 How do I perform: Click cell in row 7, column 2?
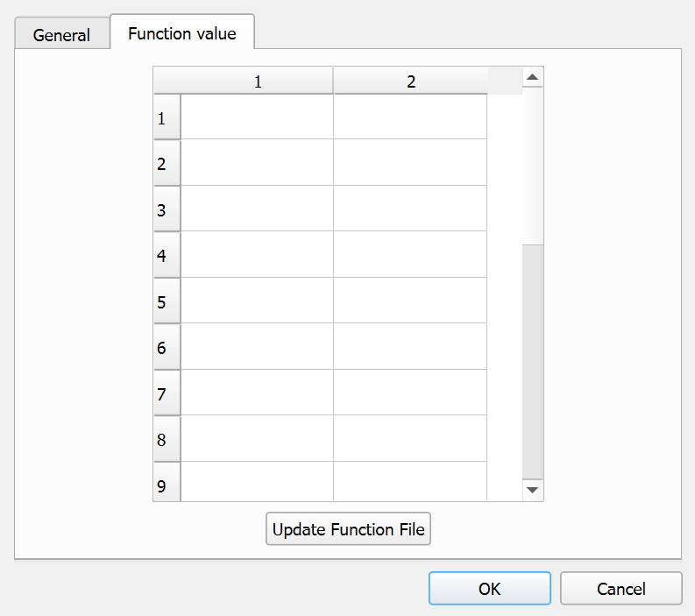(410, 393)
